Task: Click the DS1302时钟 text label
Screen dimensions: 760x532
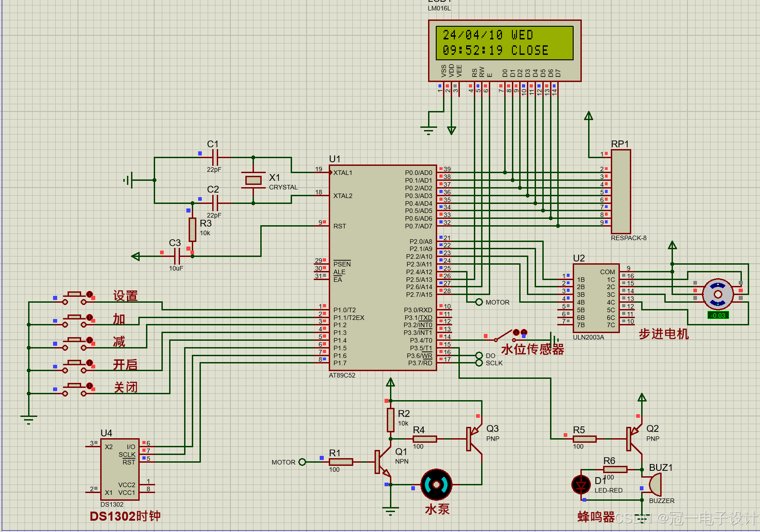Action: tap(125, 516)
